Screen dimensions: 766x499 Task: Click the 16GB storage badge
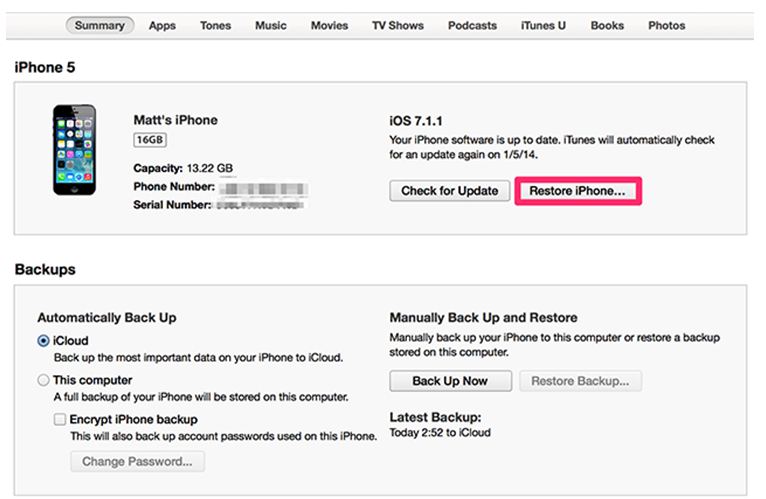(150, 140)
